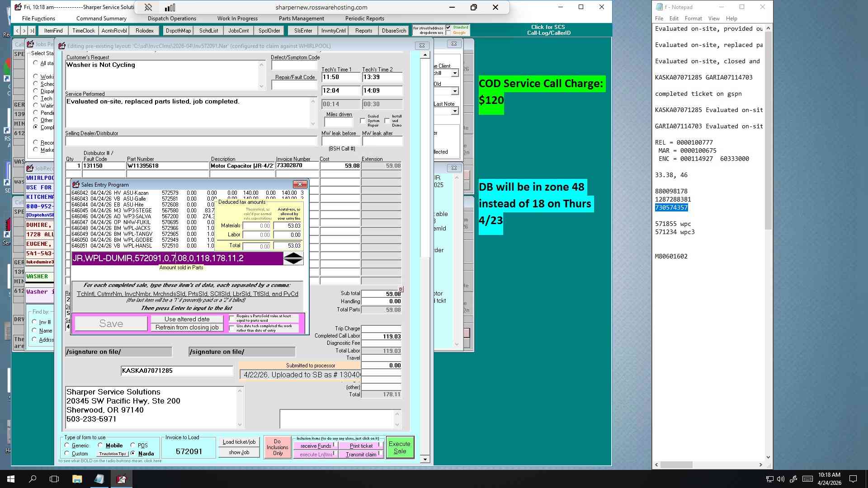The image size is (868, 488).
Task: Click the Transmit claim button
Action: coord(361,455)
